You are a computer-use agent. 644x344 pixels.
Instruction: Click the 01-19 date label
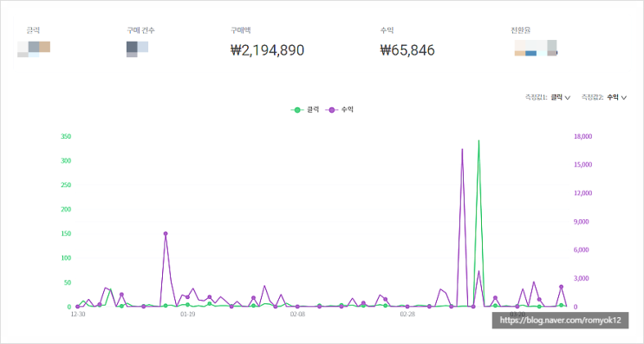point(188,315)
